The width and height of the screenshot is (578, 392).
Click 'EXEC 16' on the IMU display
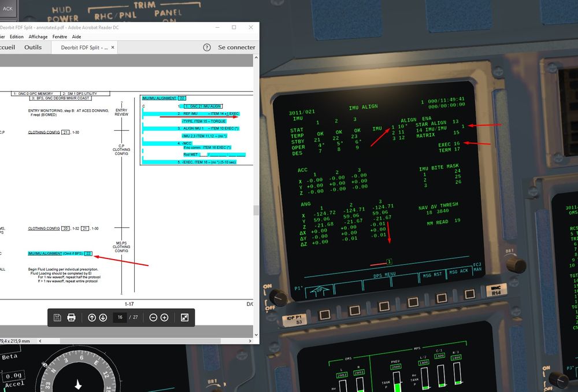[x=449, y=144]
